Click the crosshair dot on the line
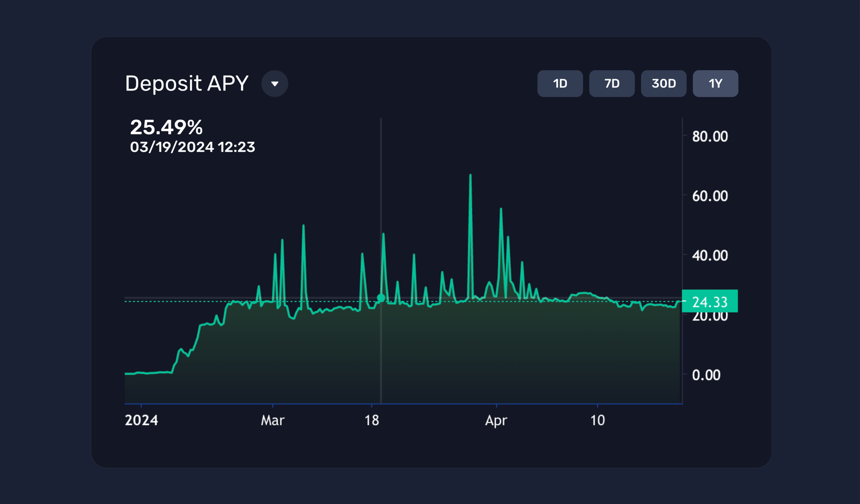Image resolution: width=860 pixels, height=504 pixels. [381, 297]
